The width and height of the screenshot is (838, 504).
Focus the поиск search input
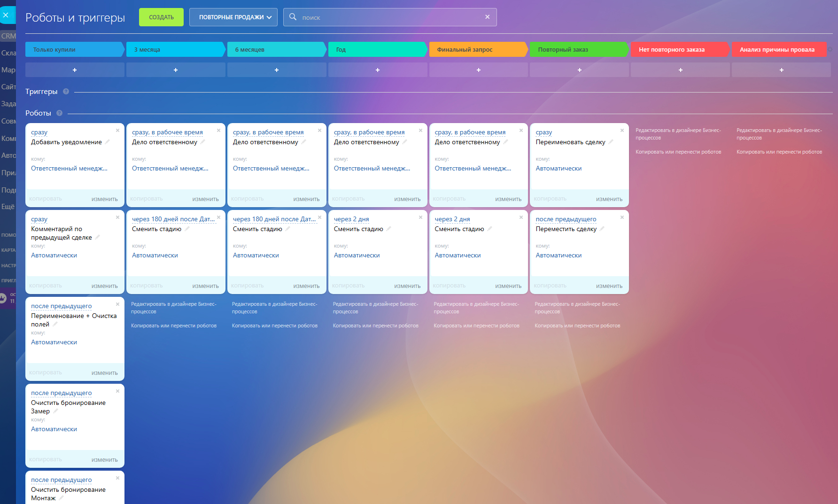(x=390, y=17)
